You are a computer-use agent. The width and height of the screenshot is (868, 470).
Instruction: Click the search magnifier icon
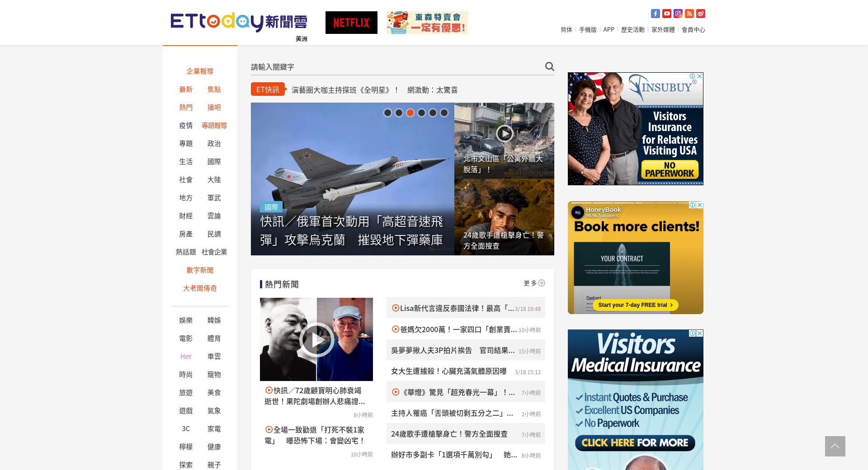pyautogui.click(x=549, y=66)
